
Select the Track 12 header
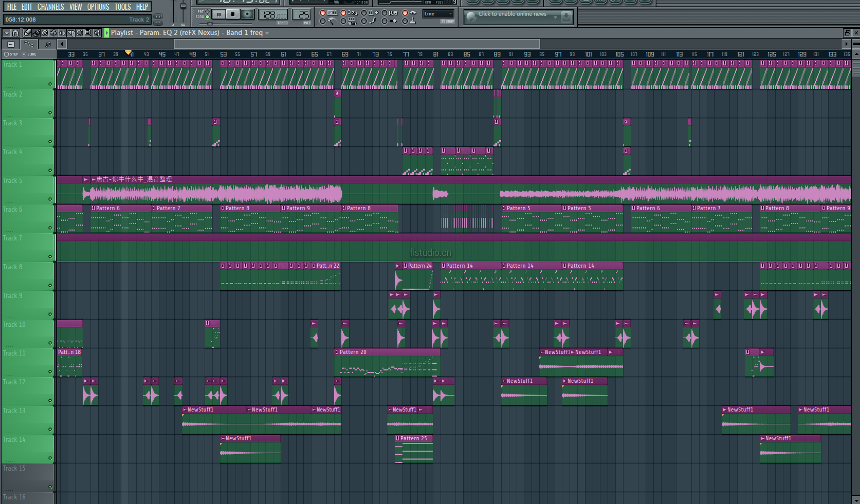click(28, 391)
